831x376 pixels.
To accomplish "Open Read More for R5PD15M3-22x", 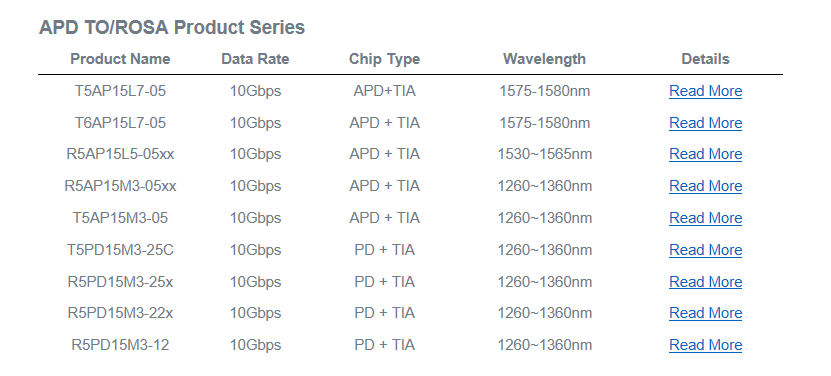I will pos(705,313).
